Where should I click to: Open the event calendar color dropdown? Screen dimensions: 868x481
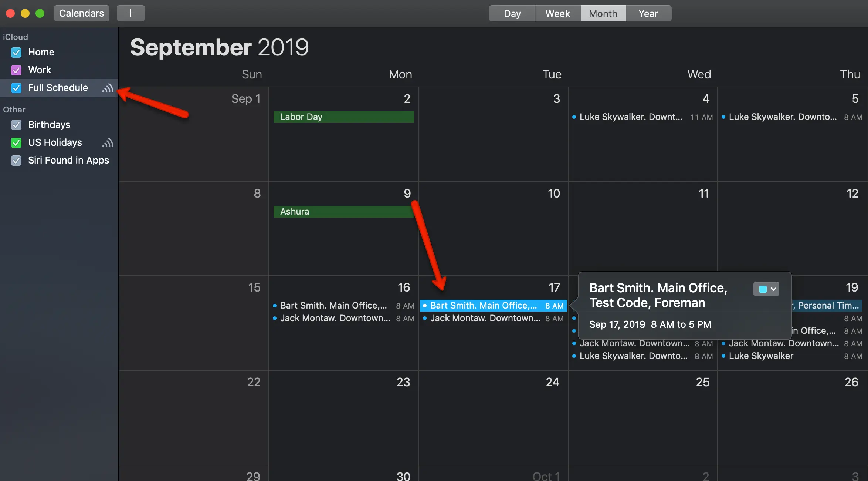pyautogui.click(x=766, y=289)
